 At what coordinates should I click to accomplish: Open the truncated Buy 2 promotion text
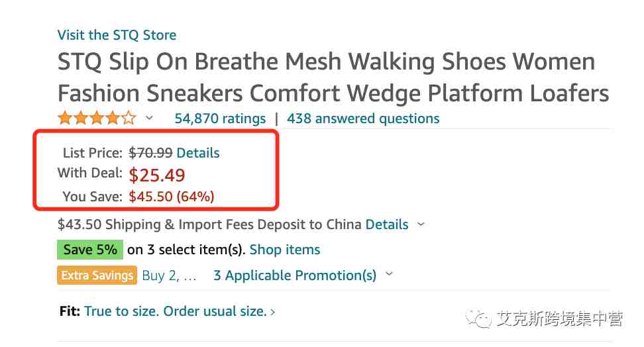click(169, 275)
